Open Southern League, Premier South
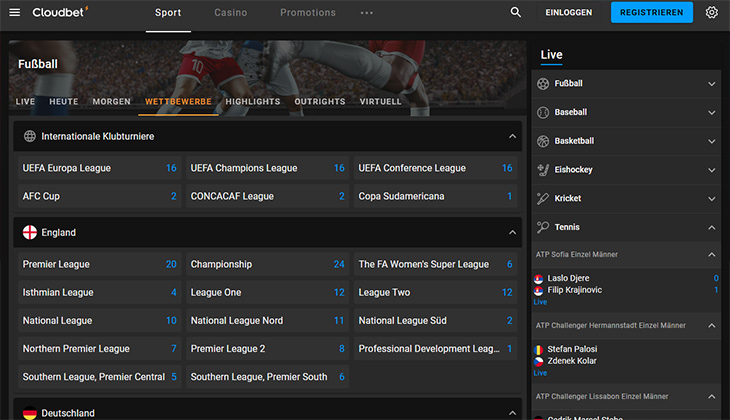Viewport: 730px width, 420px height. coord(267,377)
